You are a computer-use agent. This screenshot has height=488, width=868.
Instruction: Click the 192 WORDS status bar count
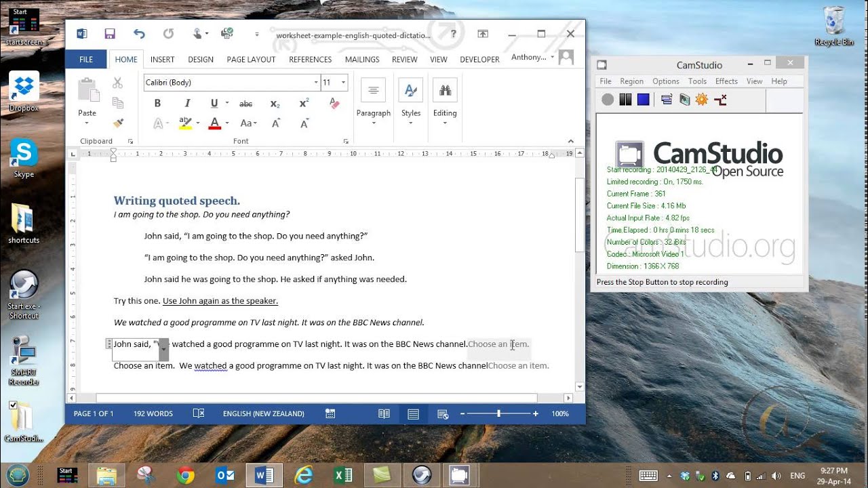[153, 413]
